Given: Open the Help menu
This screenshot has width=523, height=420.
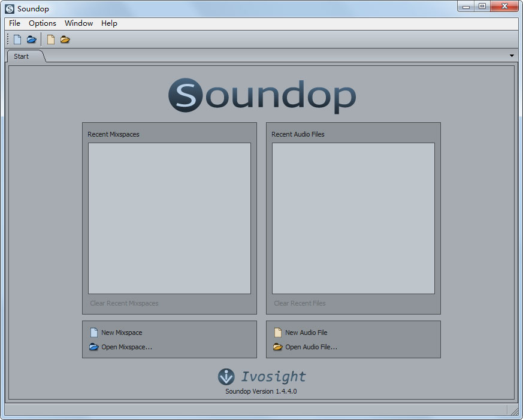Looking at the screenshot, I should coord(109,23).
